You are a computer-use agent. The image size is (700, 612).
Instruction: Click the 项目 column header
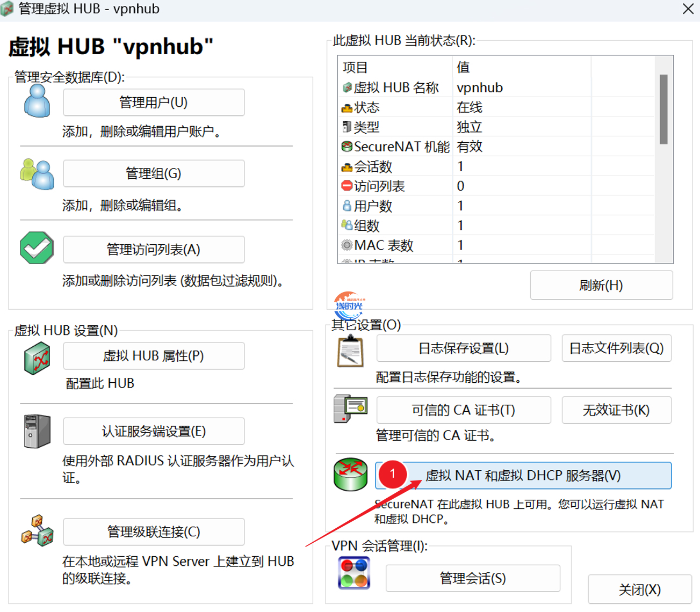395,67
